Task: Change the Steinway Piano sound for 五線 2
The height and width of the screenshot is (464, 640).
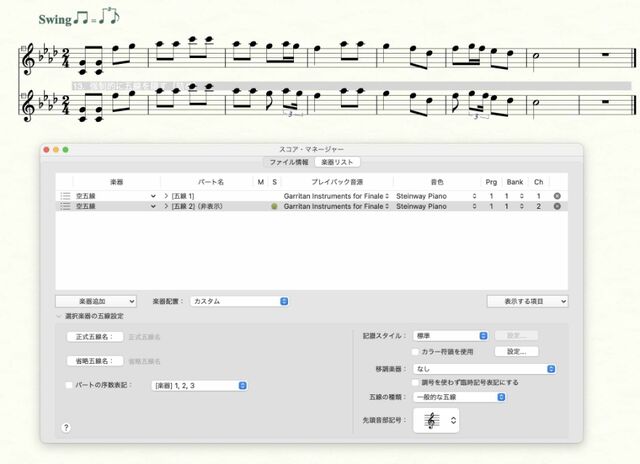Action: tap(436, 206)
